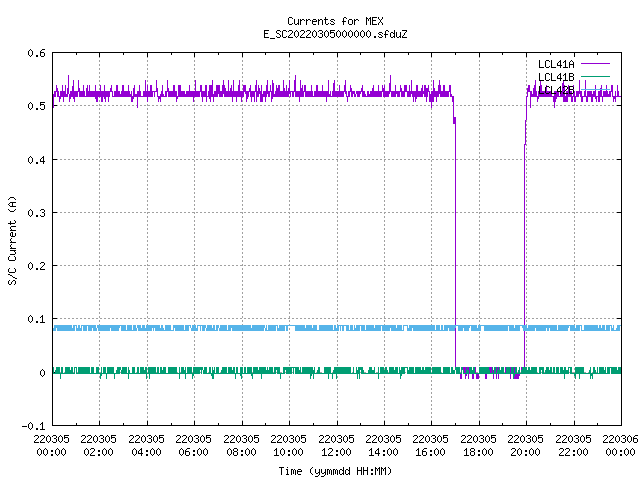
Task: Click the 220305 20:00 x-axis tick label
Action: [525, 445]
